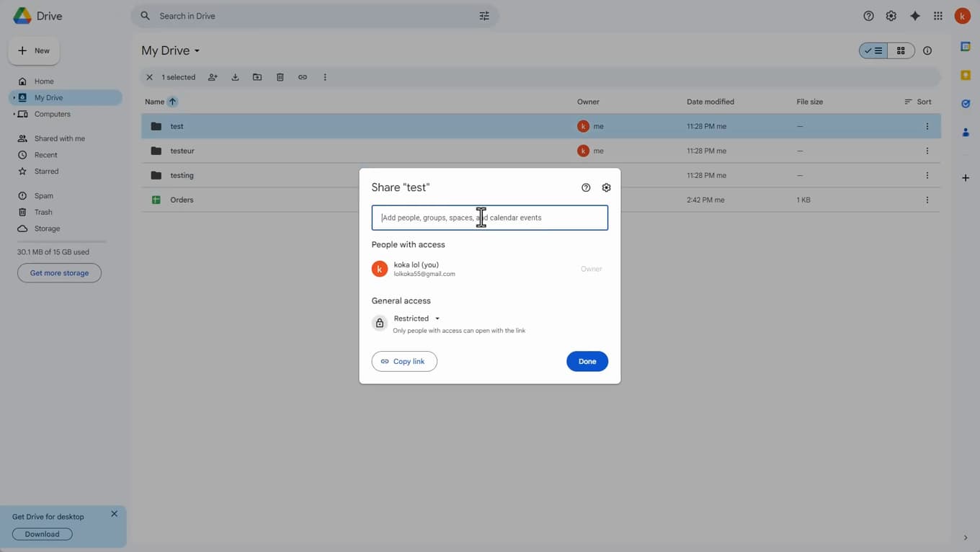Create new item with New button

[x=34, y=50]
